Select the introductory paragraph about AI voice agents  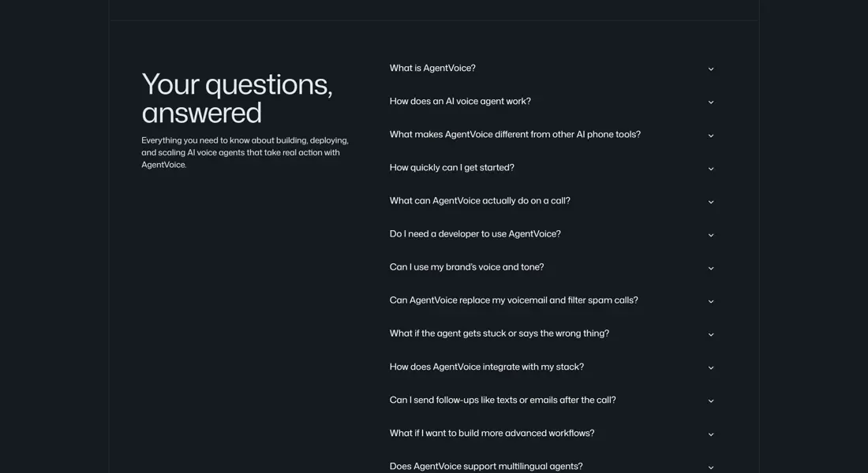tap(245, 151)
